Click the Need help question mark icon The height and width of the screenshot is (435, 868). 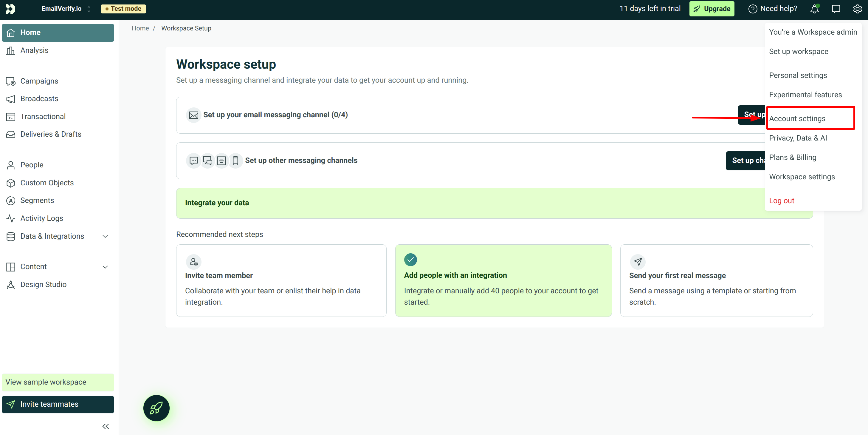[x=752, y=9]
